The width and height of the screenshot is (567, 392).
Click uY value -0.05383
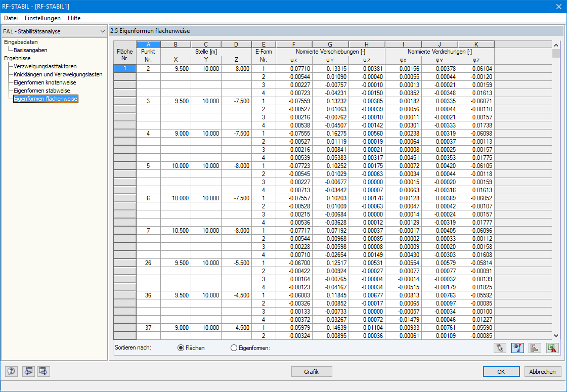330,158
